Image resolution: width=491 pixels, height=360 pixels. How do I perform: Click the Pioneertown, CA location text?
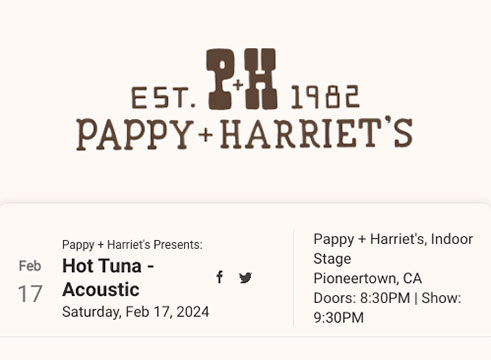pos(368,279)
